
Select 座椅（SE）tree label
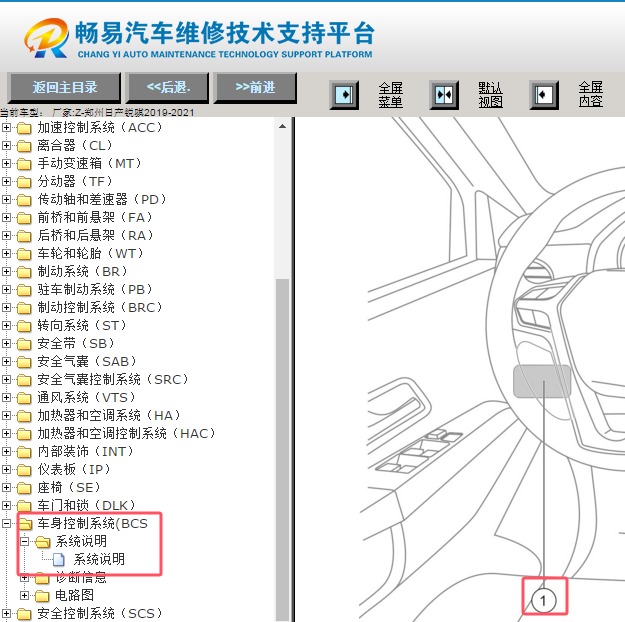(69, 487)
